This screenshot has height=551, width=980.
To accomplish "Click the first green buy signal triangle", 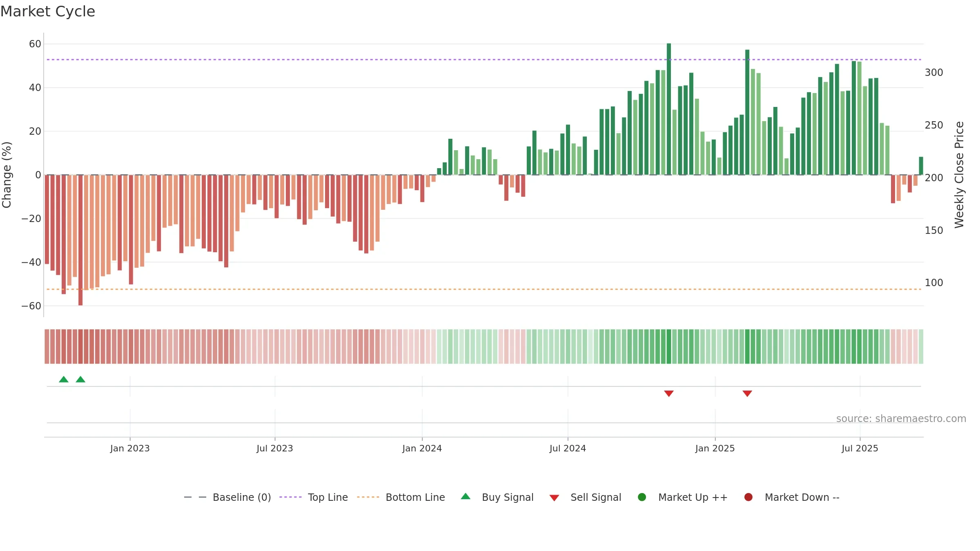I will [64, 380].
